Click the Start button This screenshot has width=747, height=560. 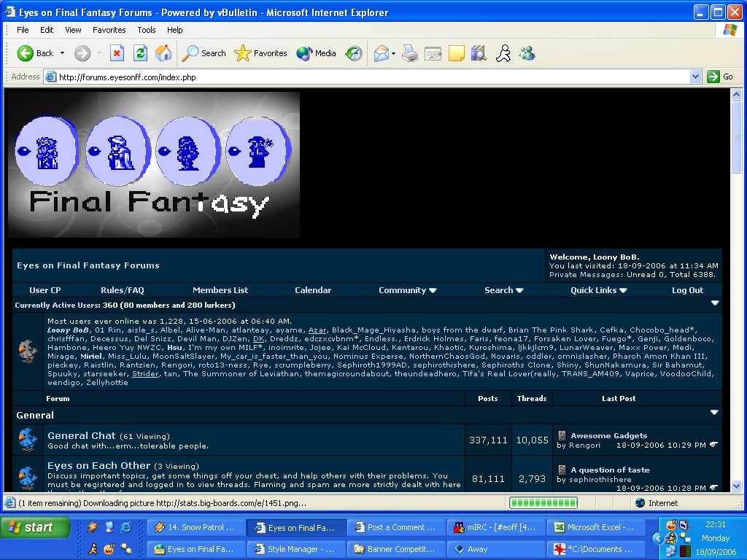(36, 527)
